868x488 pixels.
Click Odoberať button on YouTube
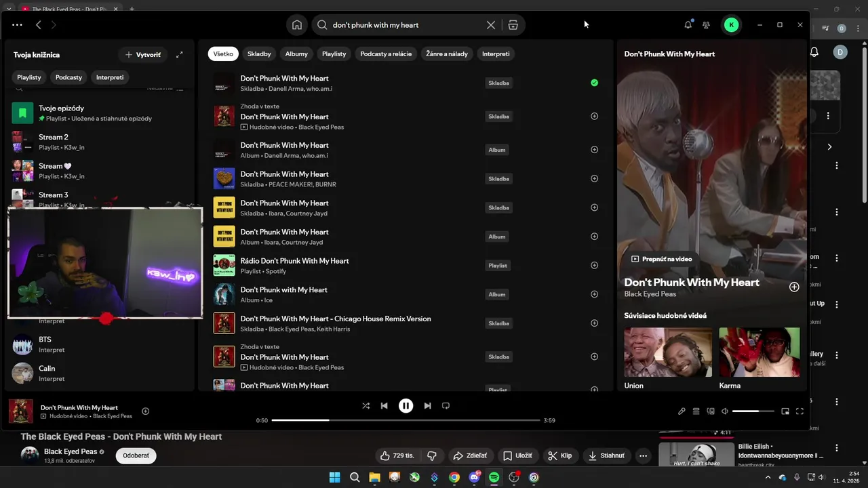(x=136, y=456)
